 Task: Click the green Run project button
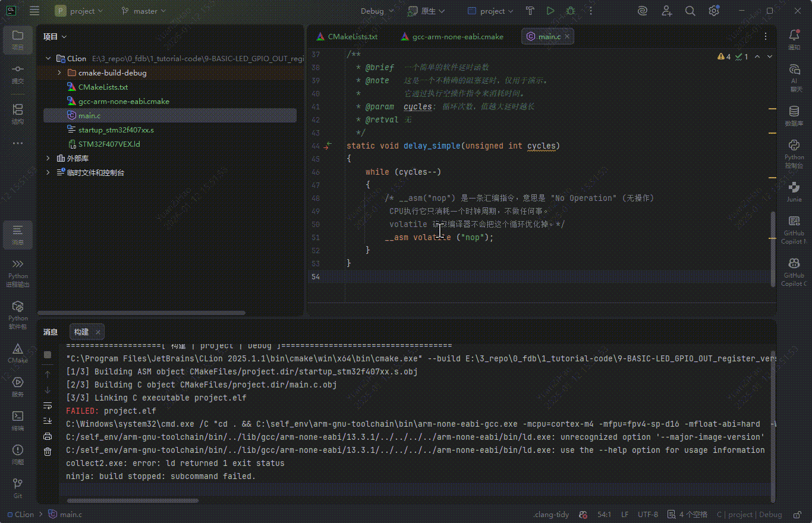(550, 11)
